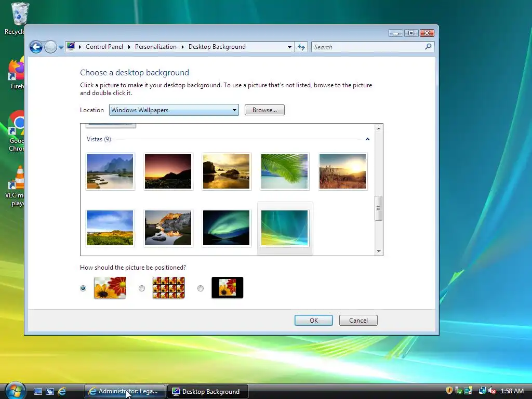Viewport: 532px width, 399px height.
Task: Switch to Desktop Background taskbar button
Action: 208,391
